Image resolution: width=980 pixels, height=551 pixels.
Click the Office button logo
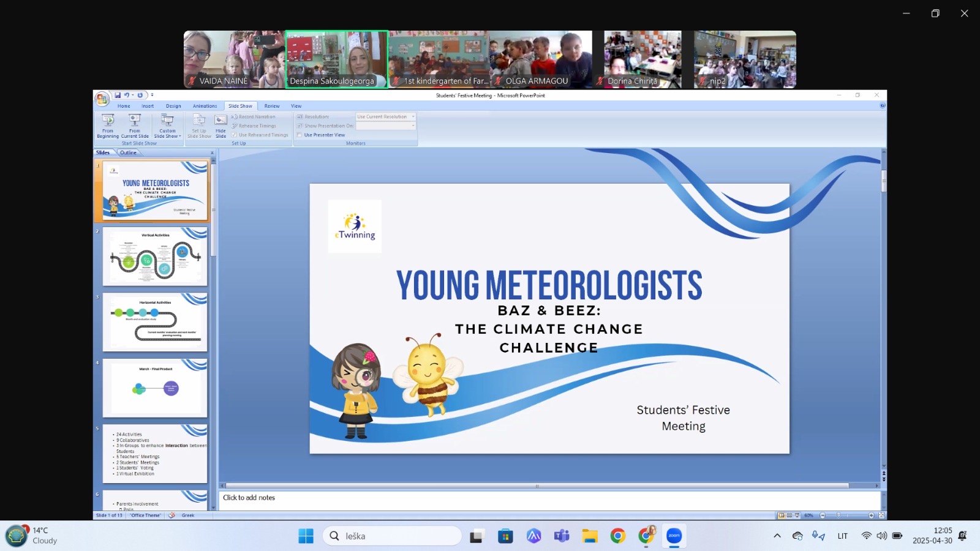(x=102, y=98)
